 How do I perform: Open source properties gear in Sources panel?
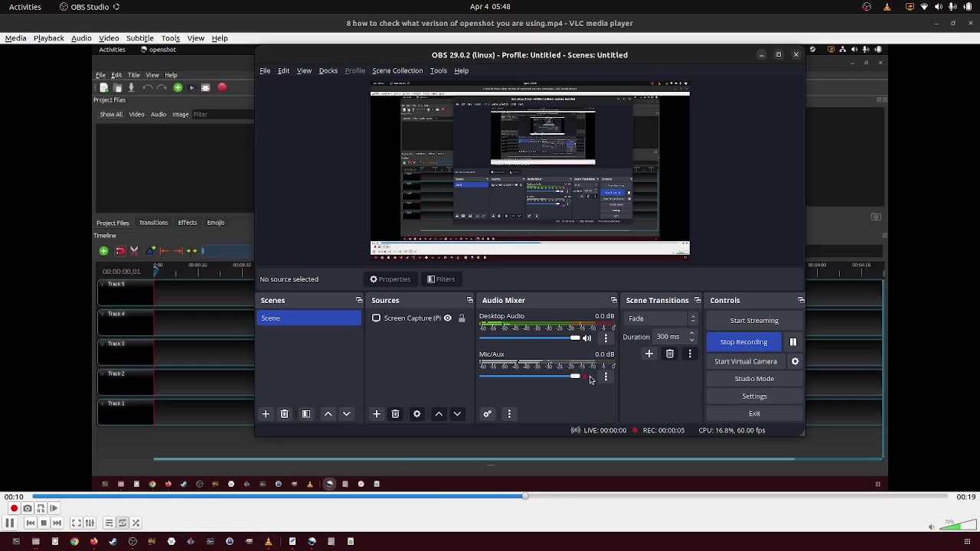click(x=417, y=414)
